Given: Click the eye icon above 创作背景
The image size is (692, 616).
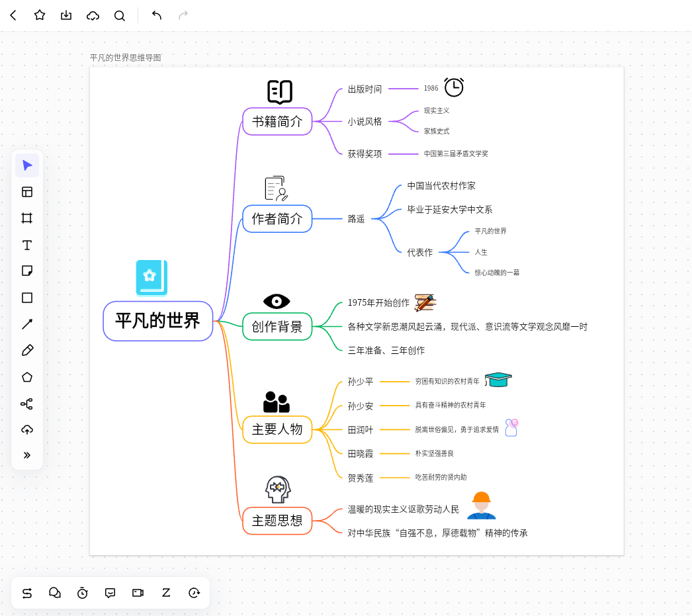Looking at the screenshot, I should (277, 301).
